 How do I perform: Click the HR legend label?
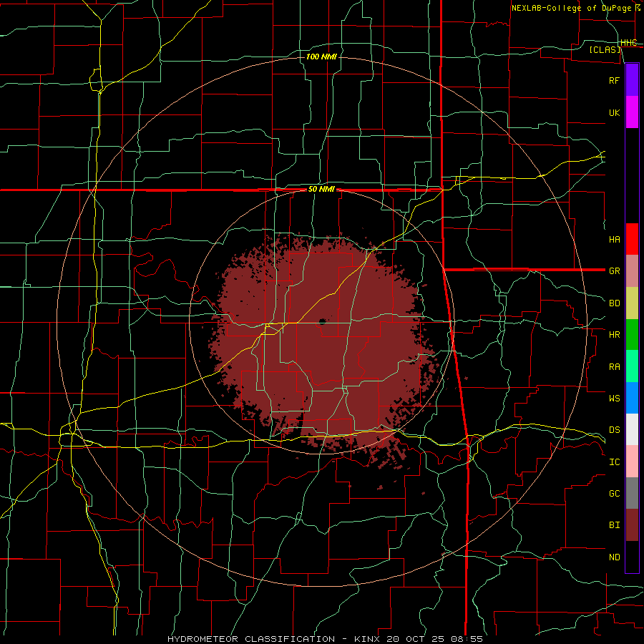615,335
